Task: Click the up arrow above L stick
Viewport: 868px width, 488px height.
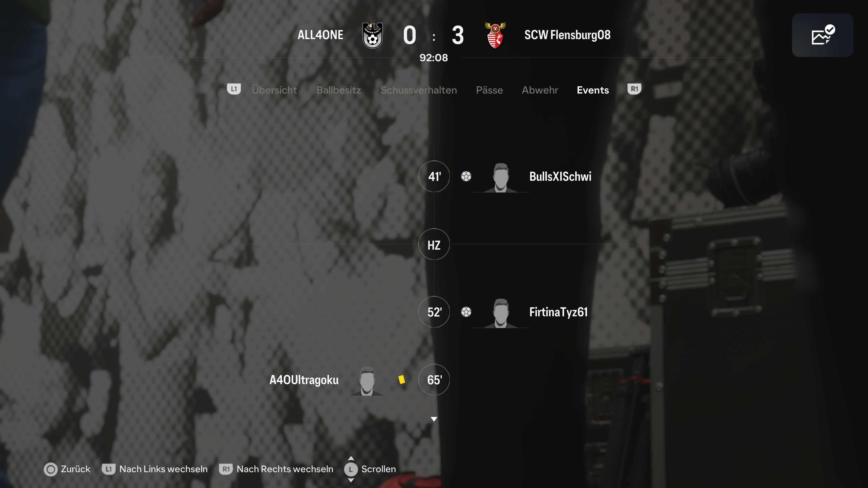Action: click(351, 458)
